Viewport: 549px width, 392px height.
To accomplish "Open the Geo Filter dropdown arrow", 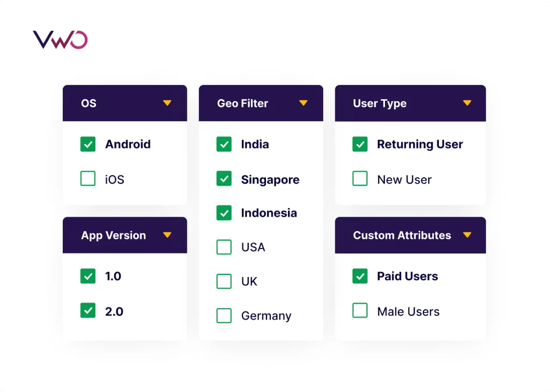I will pos(303,103).
